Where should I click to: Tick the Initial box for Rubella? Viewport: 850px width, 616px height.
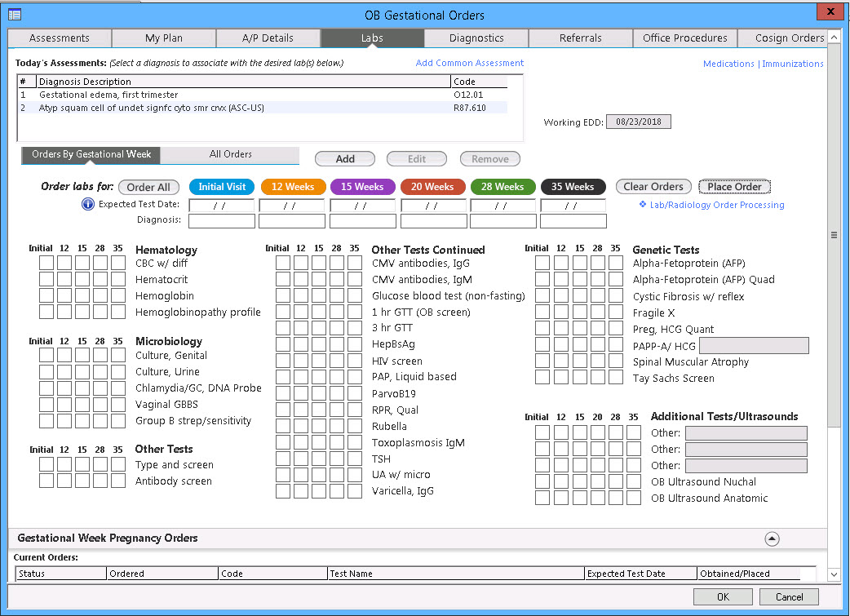coord(283,426)
